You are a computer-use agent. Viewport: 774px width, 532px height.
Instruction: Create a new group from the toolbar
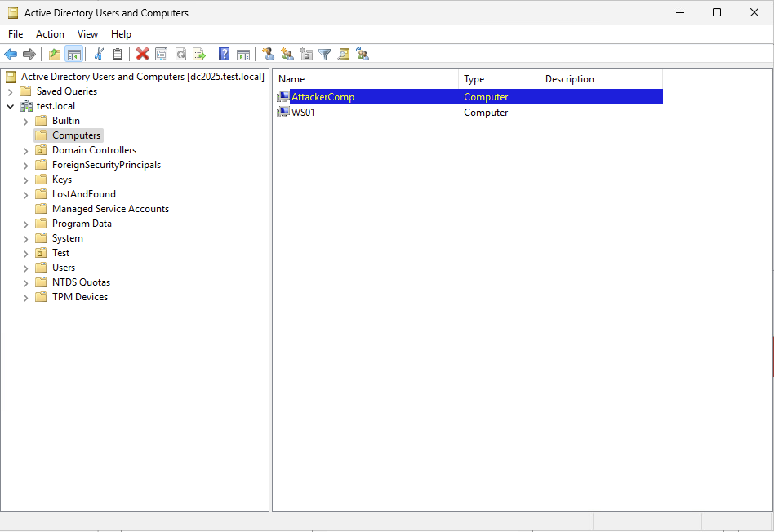287,54
